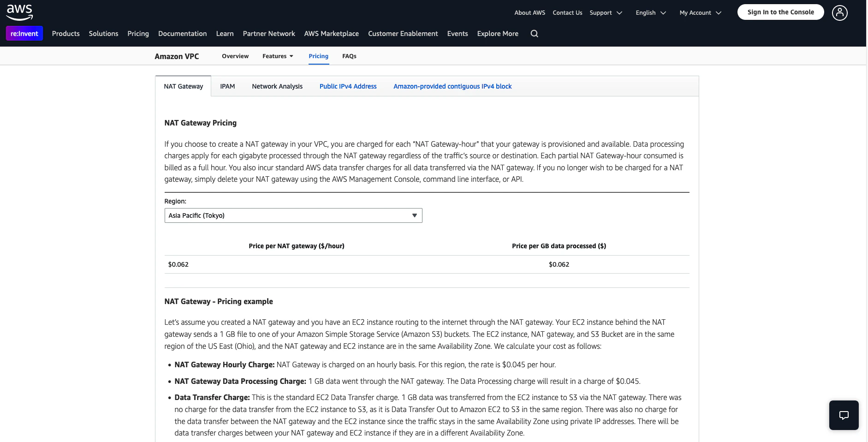Open the Pricing menu in top navigation
This screenshot has width=868, height=442.
(138, 34)
